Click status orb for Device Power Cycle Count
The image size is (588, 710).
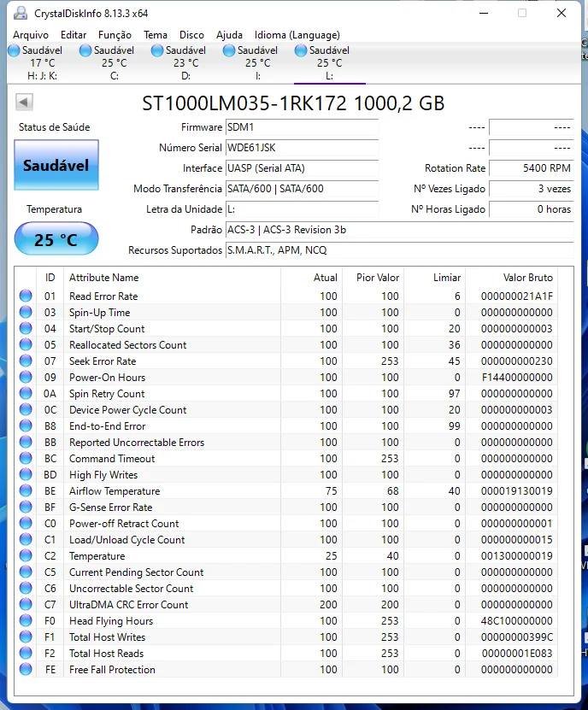[x=26, y=409]
